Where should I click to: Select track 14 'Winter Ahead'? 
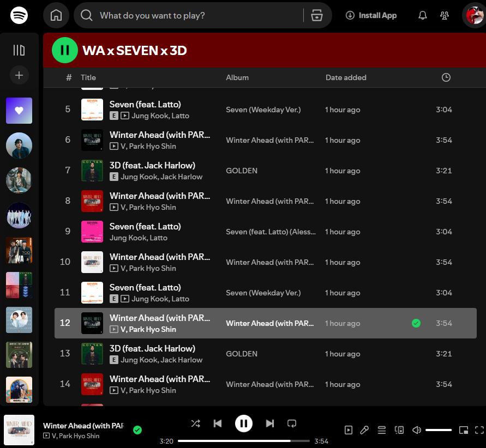pos(265,384)
